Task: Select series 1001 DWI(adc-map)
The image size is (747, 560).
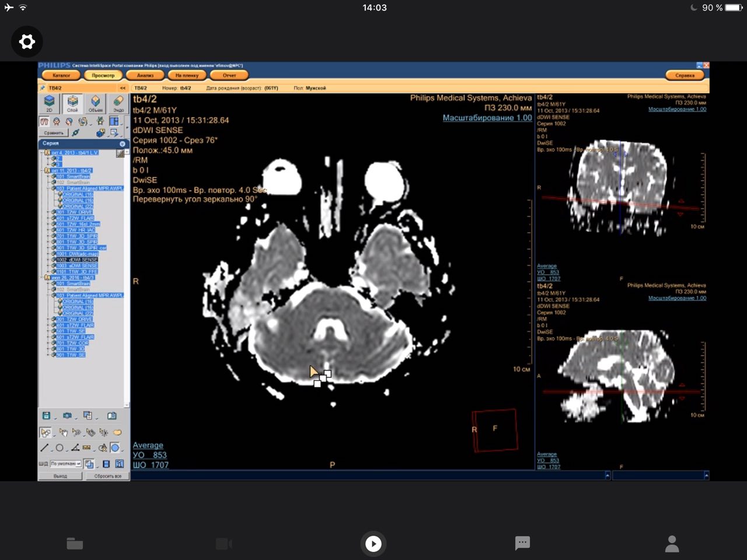Action: (x=78, y=254)
